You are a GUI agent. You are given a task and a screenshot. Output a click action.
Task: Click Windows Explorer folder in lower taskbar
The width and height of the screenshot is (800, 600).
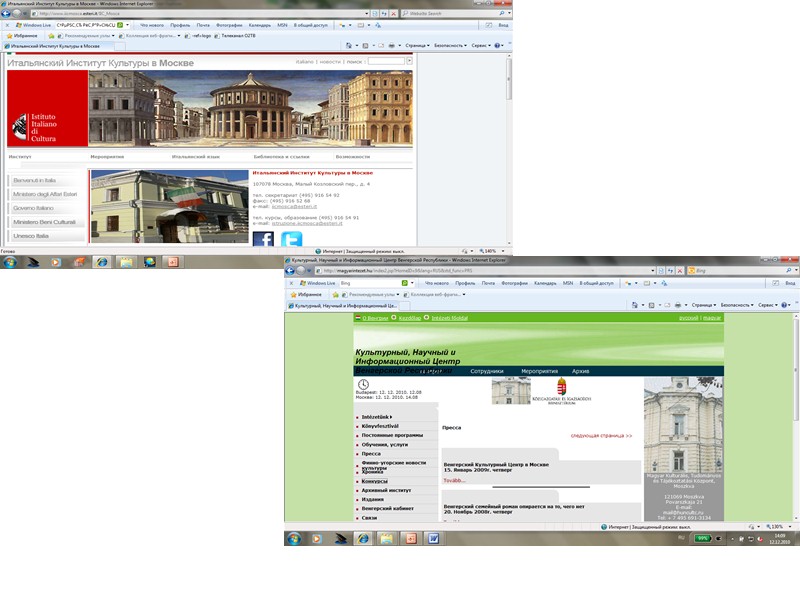pyautogui.click(x=387, y=538)
